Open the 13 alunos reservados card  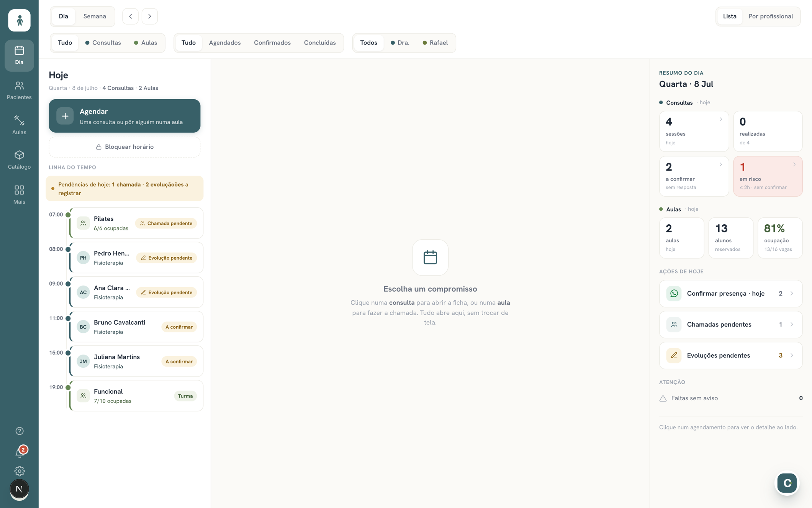[730, 238]
